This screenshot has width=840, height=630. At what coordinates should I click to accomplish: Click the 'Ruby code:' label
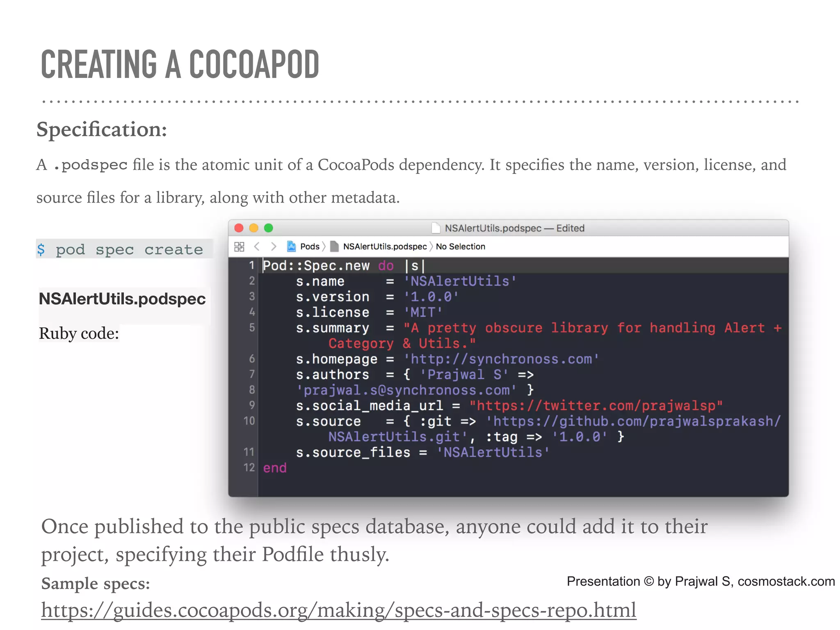click(x=79, y=333)
